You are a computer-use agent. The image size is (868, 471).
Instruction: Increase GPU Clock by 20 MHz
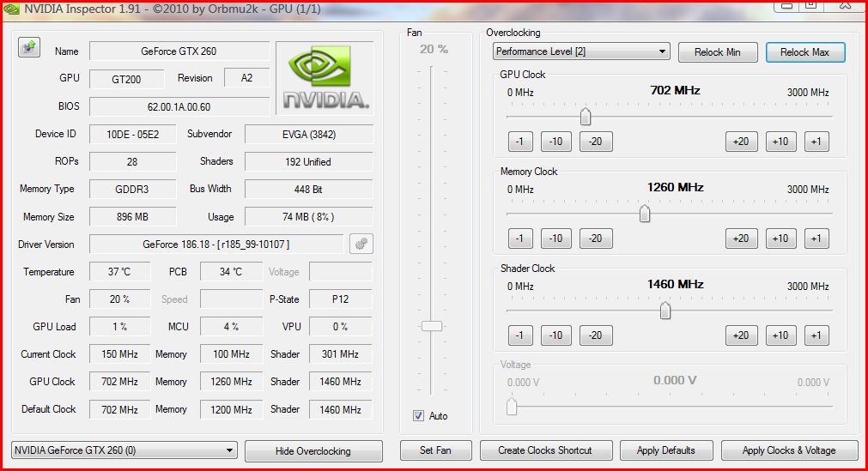(741, 142)
